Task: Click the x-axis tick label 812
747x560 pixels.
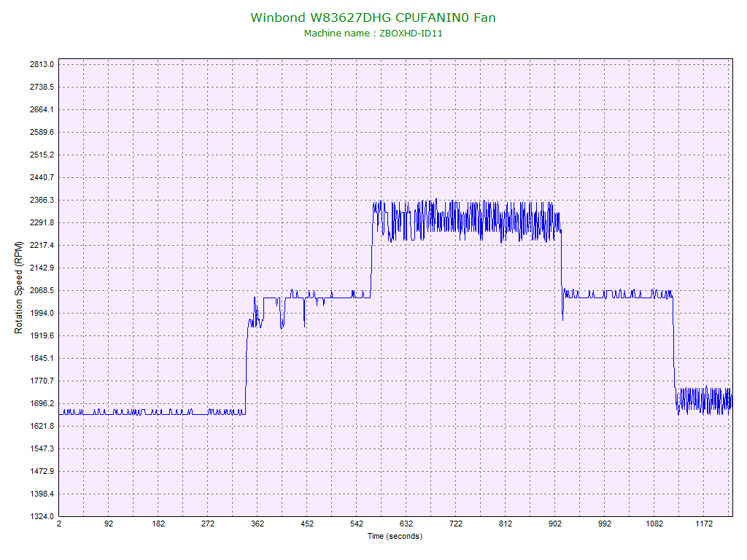Action: click(506, 524)
